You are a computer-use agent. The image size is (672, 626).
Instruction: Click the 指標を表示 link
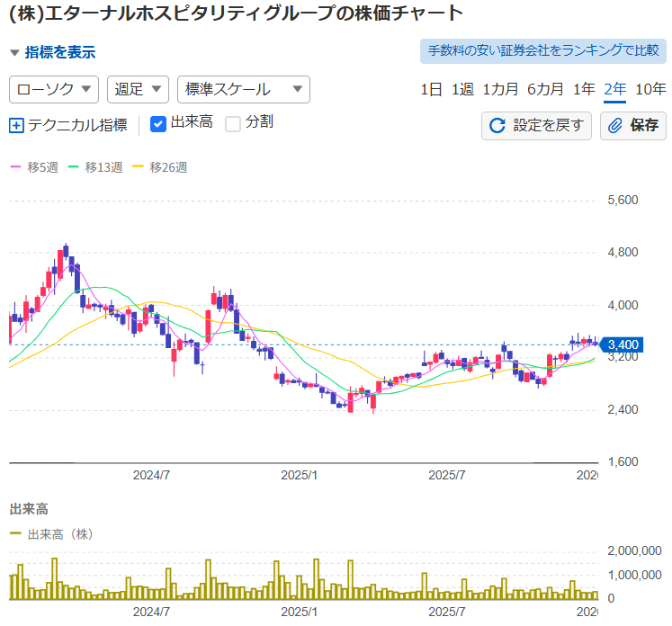(60, 53)
